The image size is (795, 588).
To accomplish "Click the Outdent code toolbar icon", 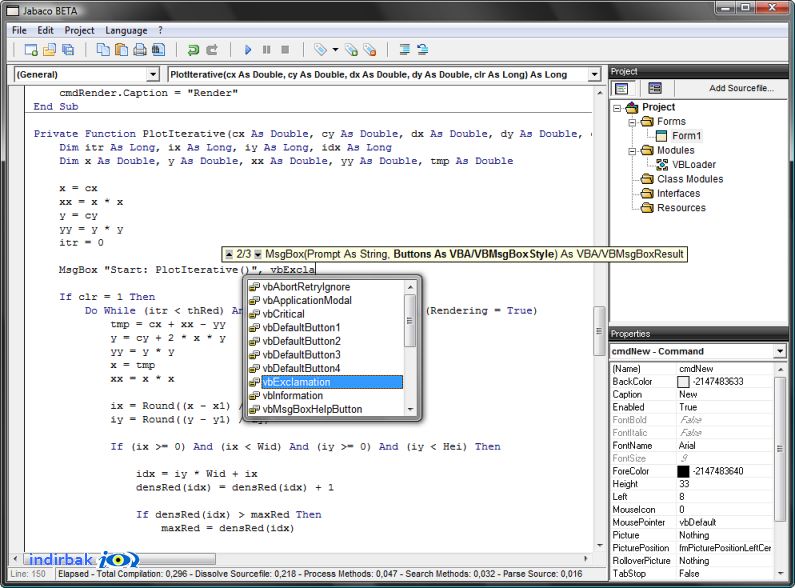I will 422,50.
